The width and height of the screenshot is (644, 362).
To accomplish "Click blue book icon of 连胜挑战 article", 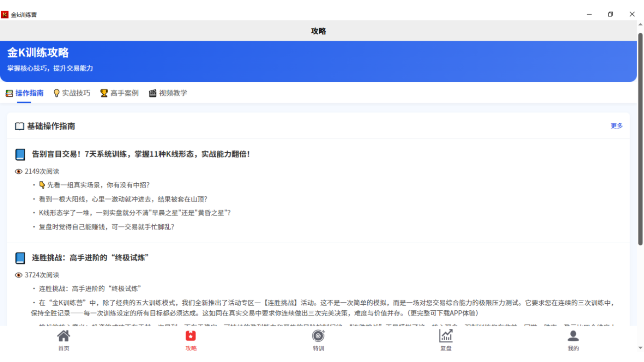I will [20, 258].
